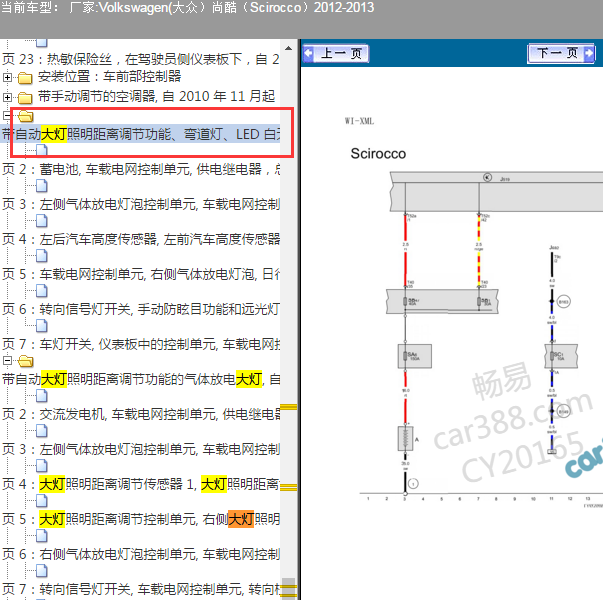Open 页 4：大灯照明距离调节传感器 1 entry
This screenshot has height=600, width=603.
tap(140, 484)
